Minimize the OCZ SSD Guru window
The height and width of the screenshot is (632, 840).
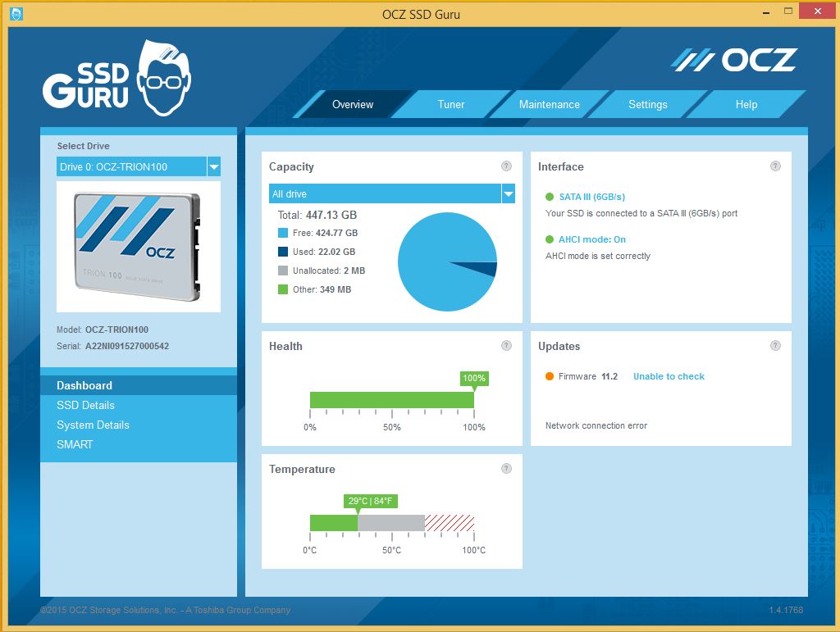point(766,11)
